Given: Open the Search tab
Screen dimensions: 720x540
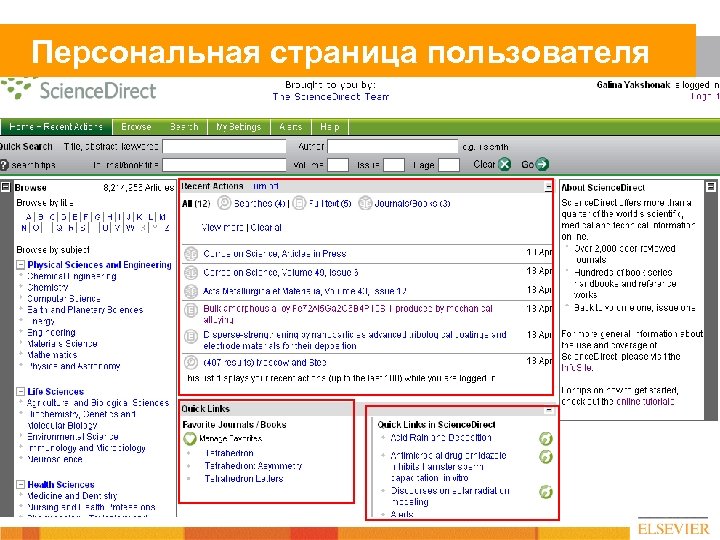Looking at the screenshot, I should (x=184, y=127).
